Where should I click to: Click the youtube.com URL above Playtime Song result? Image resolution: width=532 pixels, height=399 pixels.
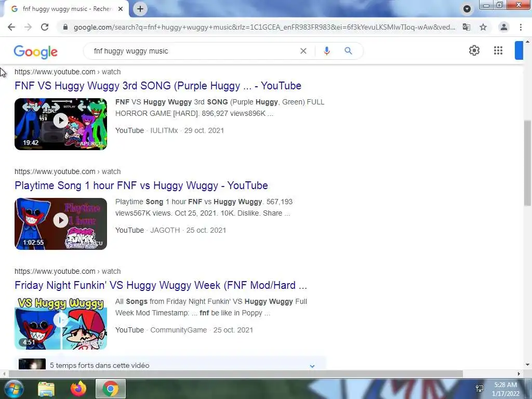point(68,171)
